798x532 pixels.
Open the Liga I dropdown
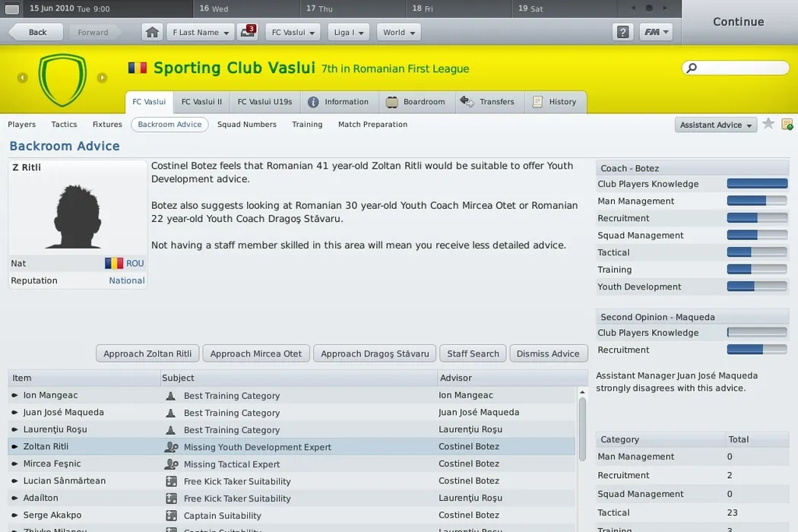pos(349,33)
